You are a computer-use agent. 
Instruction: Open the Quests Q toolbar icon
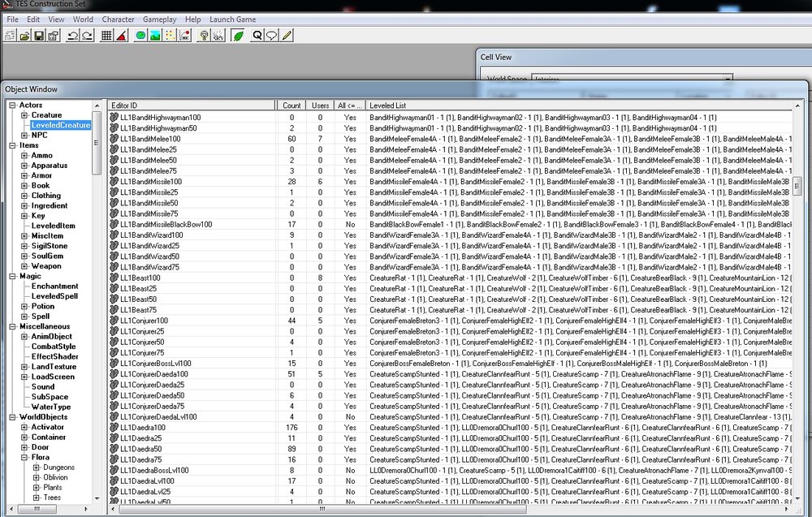(x=257, y=36)
